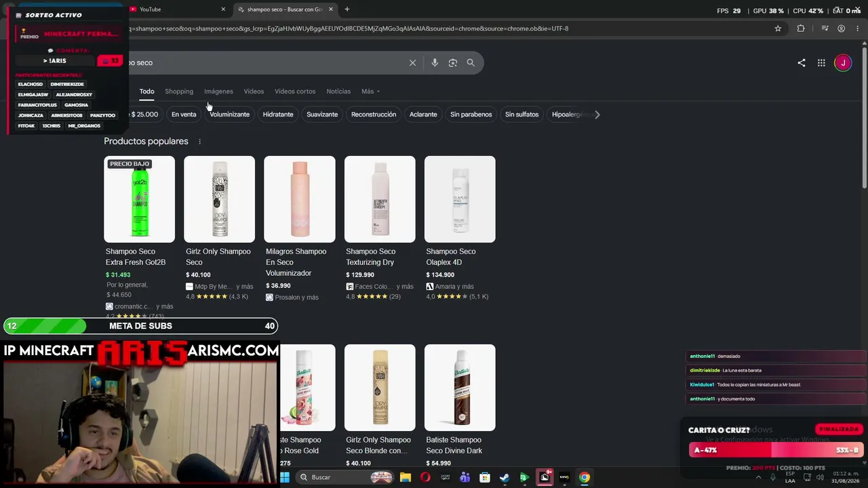Open taskbar app with 9+ badge
Screen dimensions: 868x488
pyautogui.click(x=545, y=477)
